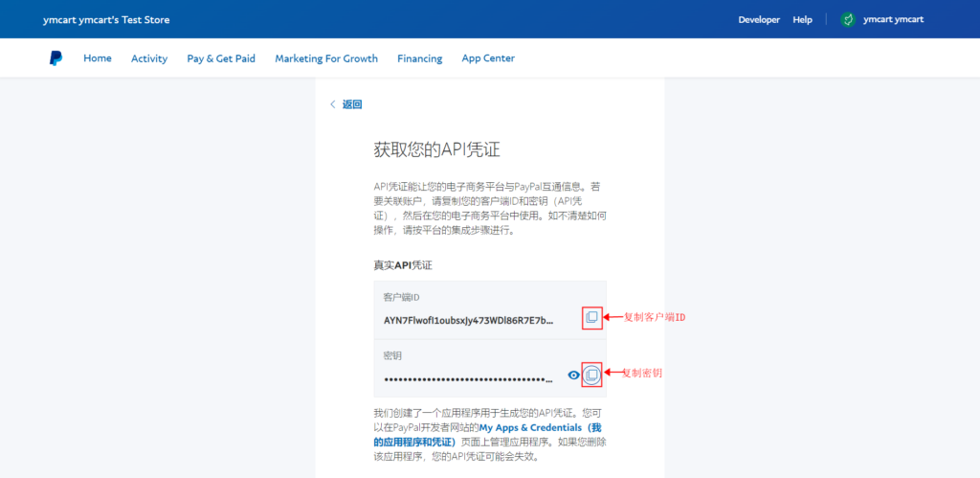The image size is (980, 478).
Task: Click the ymcart's Test Store name in the header
Action: 106,19
